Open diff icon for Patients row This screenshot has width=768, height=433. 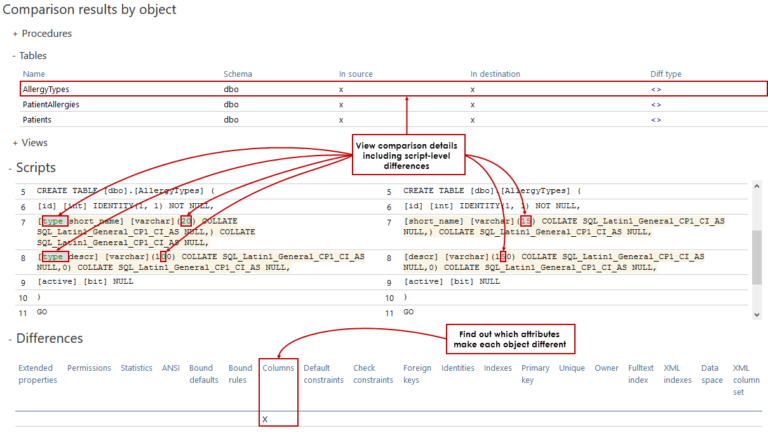pyautogui.click(x=656, y=120)
